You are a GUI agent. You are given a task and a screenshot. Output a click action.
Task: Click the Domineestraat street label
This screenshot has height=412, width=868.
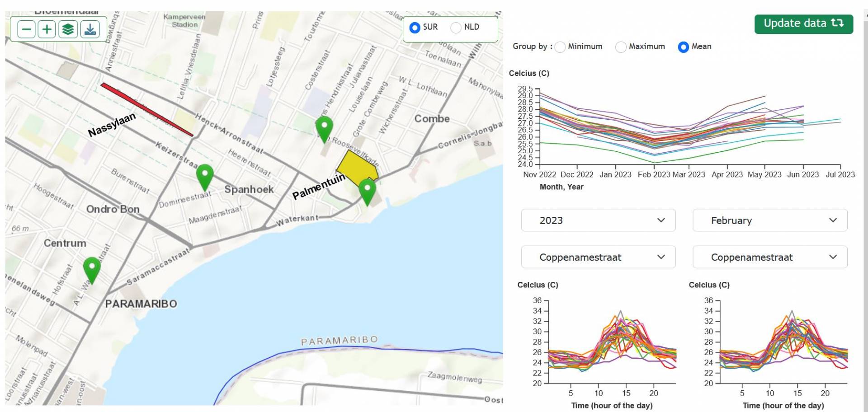pyautogui.click(x=185, y=199)
